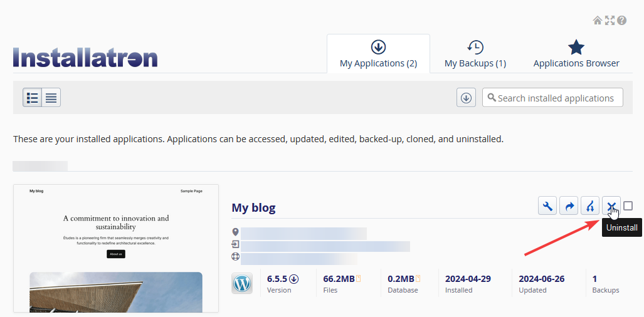644x317 pixels.
Task: Click the location pin icon under My blog
Action: pos(235,233)
